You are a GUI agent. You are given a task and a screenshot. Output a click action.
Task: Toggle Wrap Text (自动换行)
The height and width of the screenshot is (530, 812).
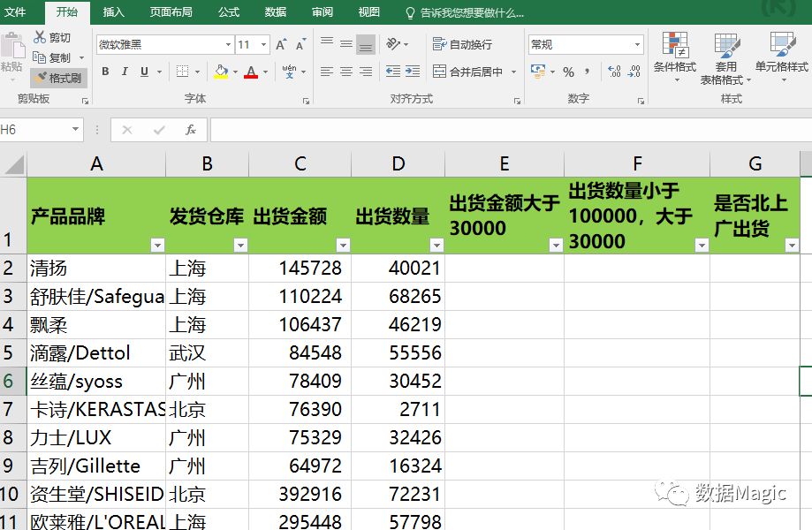462,44
